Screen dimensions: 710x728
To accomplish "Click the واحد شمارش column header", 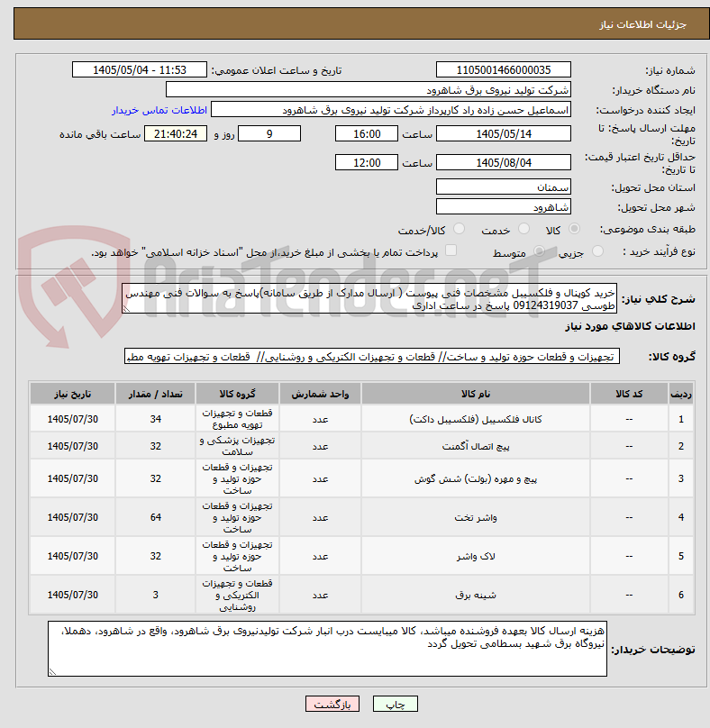I will [x=320, y=394].
